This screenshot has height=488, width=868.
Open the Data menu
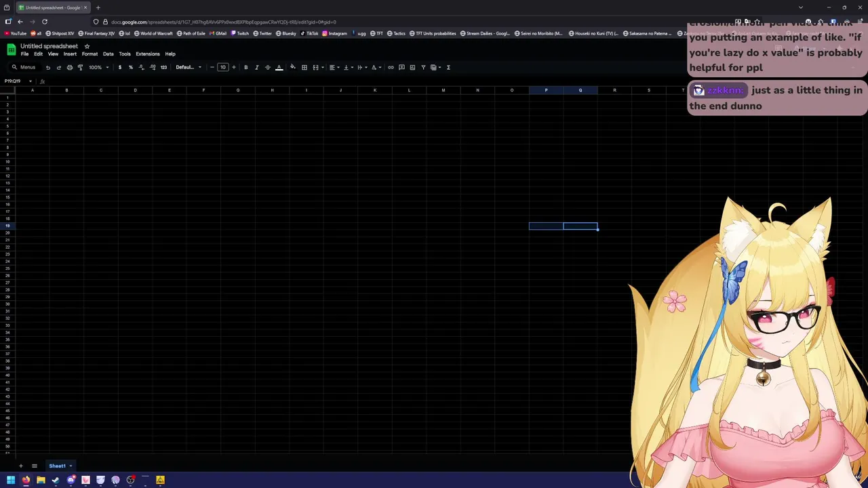[x=108, y=54]
